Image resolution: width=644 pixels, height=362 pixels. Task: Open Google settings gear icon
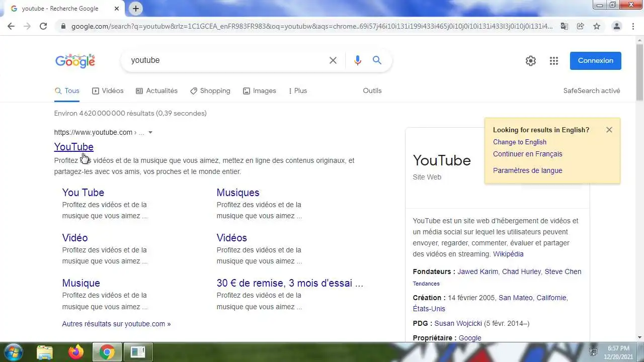click(531, 61)
